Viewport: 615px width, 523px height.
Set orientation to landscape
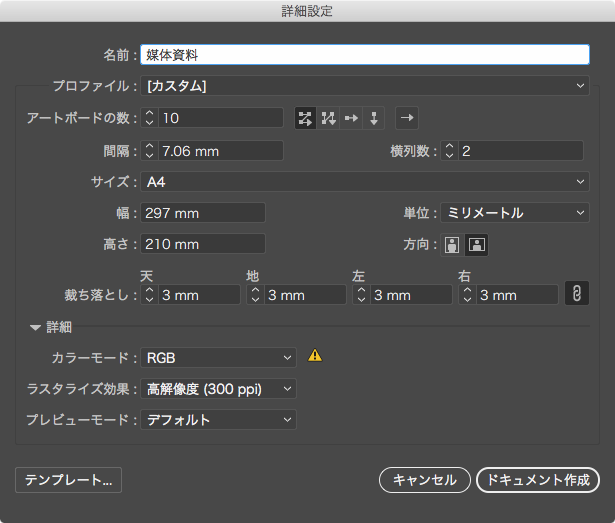(x=476, y=244)
